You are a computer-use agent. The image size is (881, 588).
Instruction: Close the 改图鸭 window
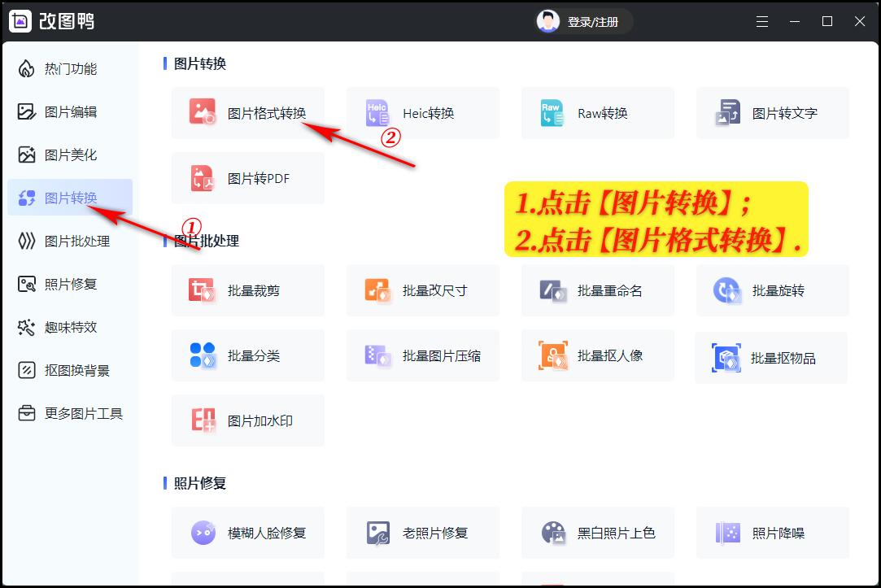click(860, 21)
